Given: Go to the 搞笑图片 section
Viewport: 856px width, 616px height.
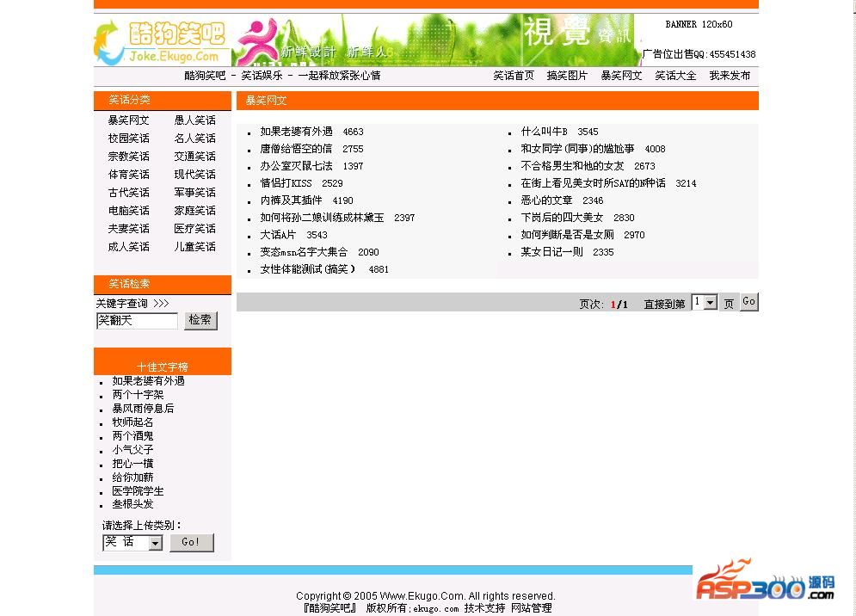Looking at the screenshot, I should click(x=567, y=76).
